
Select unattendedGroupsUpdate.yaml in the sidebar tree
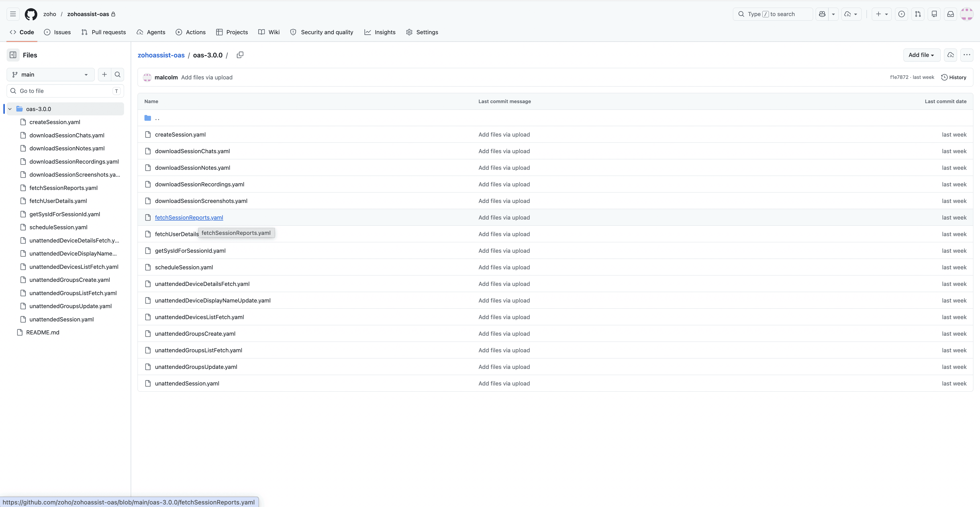[70, 306]
